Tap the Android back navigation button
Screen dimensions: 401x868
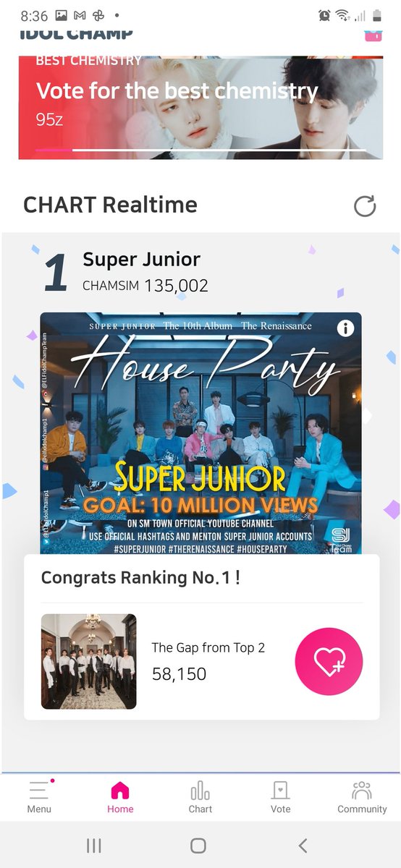pyautogui.click(x=303, y=845)
